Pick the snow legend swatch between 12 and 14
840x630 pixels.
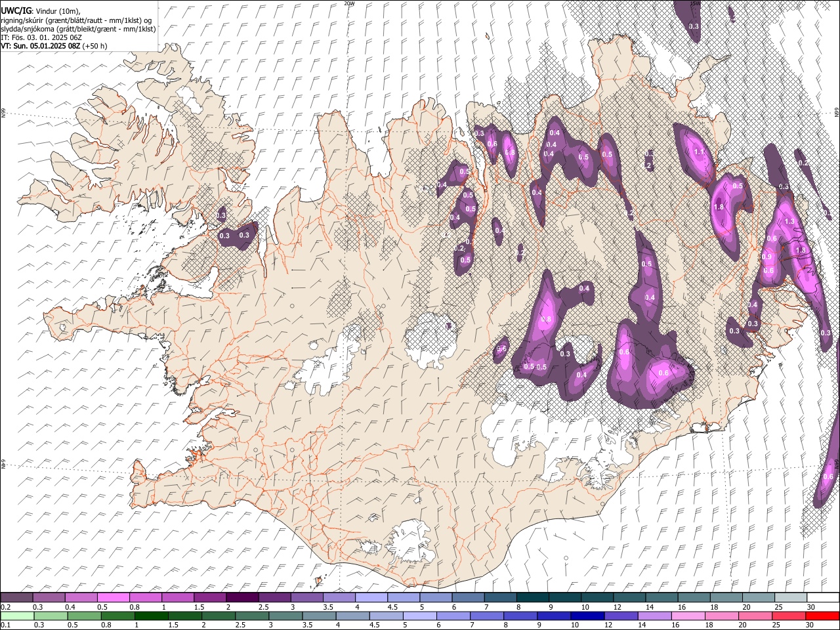(x=629, y=597)
